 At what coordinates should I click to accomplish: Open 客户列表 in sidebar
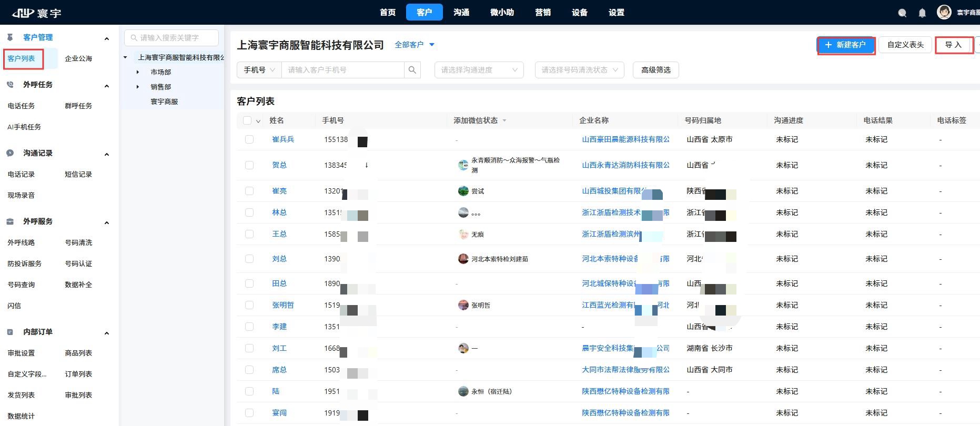coord(22,58)
